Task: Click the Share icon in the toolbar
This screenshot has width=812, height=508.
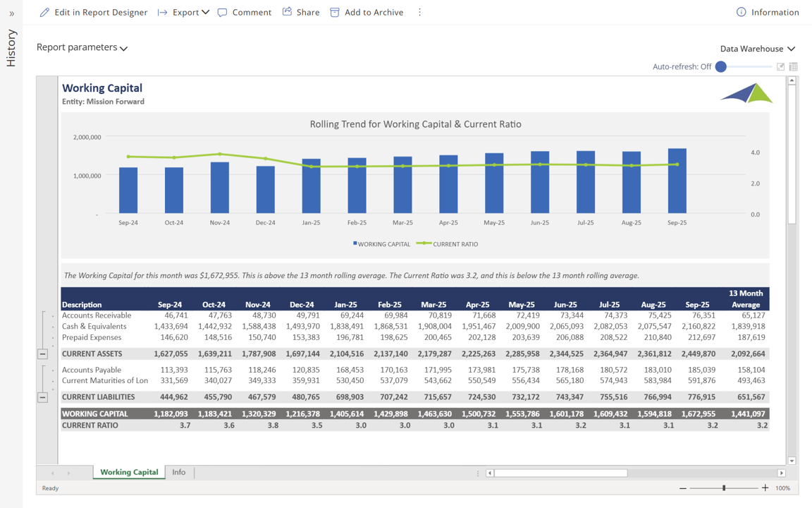Action: click(287, 12)
